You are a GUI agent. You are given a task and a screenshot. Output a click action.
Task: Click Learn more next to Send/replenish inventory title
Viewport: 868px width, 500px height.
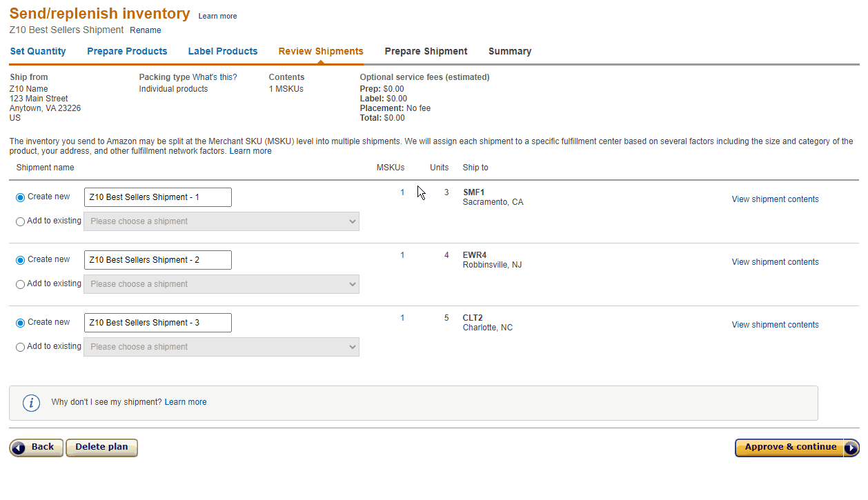[x=217, y=15]
